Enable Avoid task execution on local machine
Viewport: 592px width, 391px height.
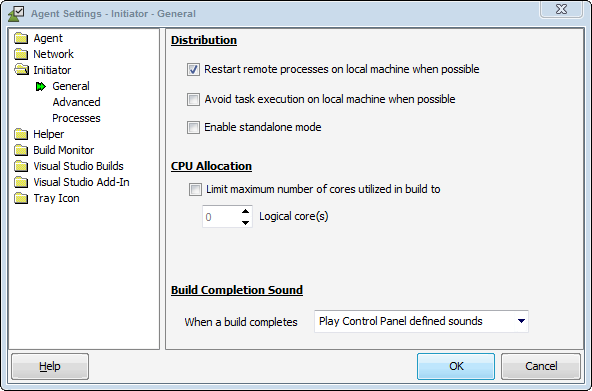193,100
